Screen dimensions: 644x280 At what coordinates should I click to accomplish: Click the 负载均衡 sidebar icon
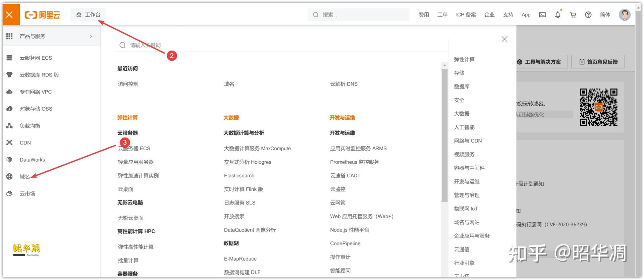pyautogui.click(x=9, y=126)
